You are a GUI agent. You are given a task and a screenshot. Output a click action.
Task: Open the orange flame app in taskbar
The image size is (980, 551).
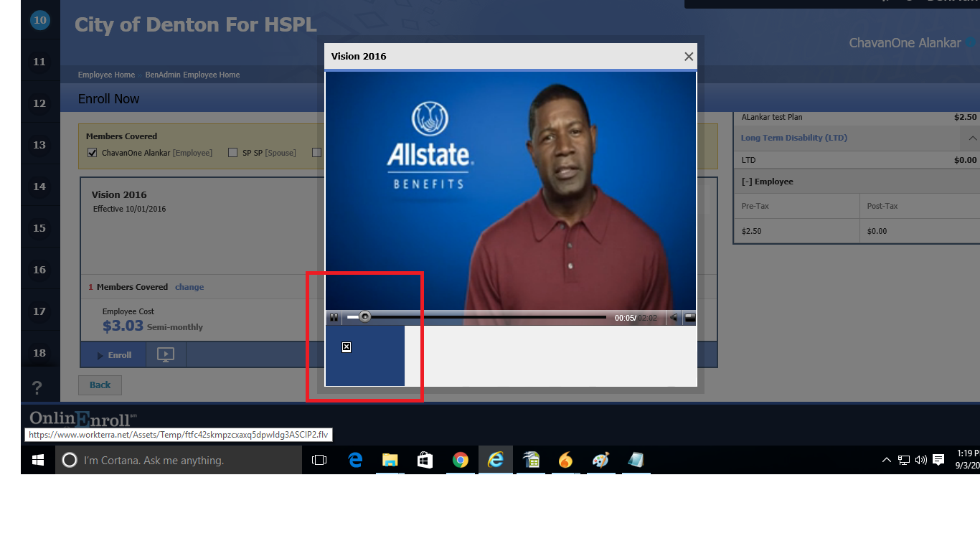point(566,460)
